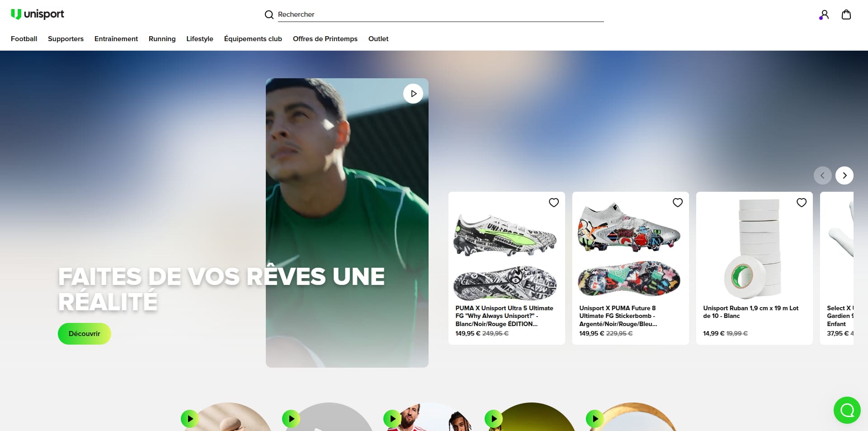This screenshot has height=431, width=868.
Task: Play the fifth gold-rimmed story circle
Action: pos(595,419)
